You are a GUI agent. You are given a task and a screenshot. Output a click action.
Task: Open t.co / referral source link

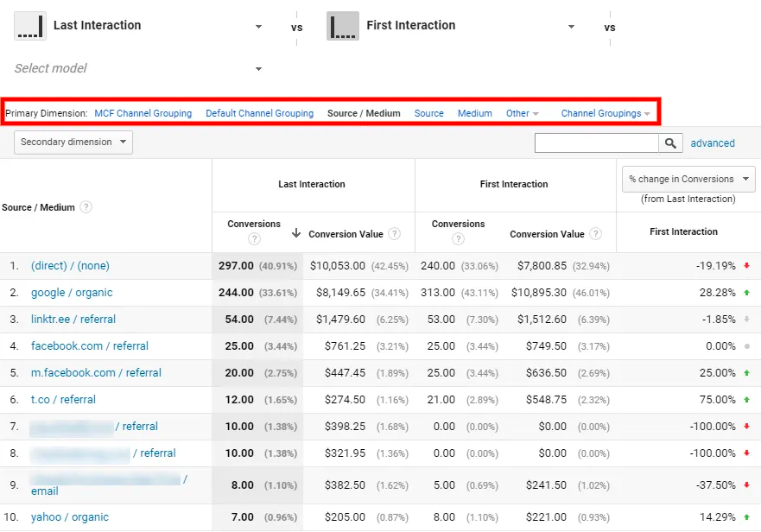click(x=63, y=400)
